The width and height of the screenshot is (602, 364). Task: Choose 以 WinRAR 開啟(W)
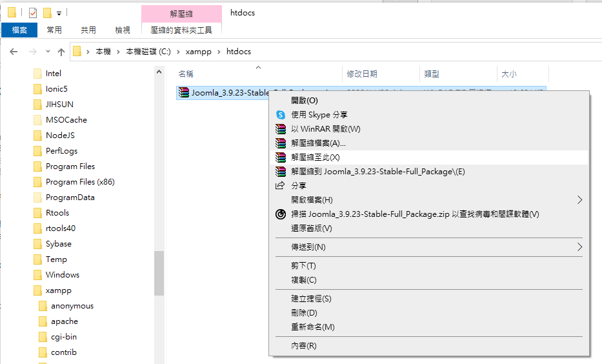429,129
